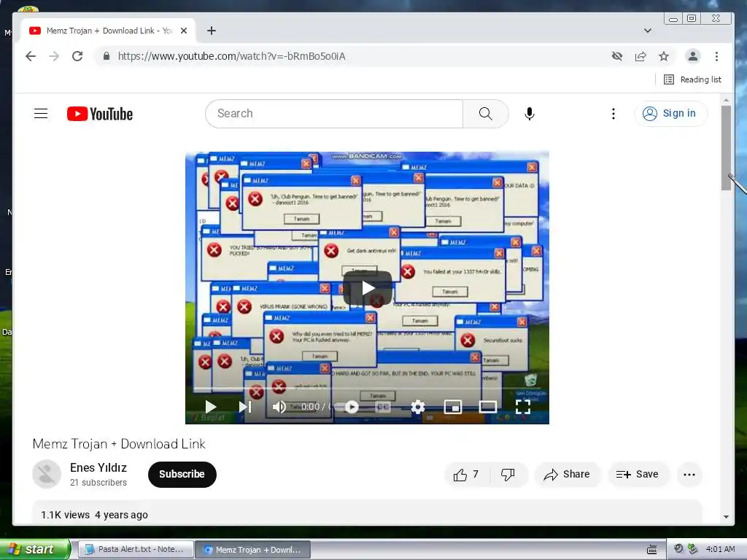Open YouTube settings three-dot menu

pyautogui.click(x=613, y=113)
